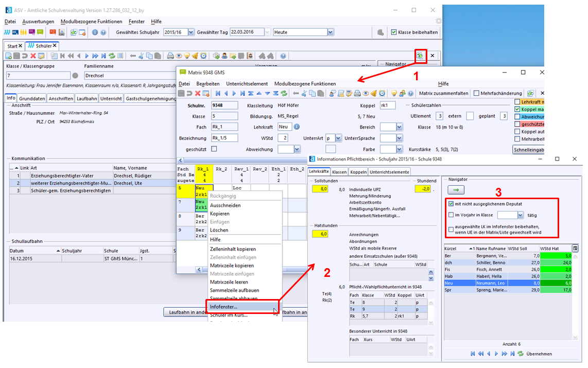The image size is (588, 368).
Task: Open the 'Auswertungen' menu in the ASV window
Action: pos(38,22)
